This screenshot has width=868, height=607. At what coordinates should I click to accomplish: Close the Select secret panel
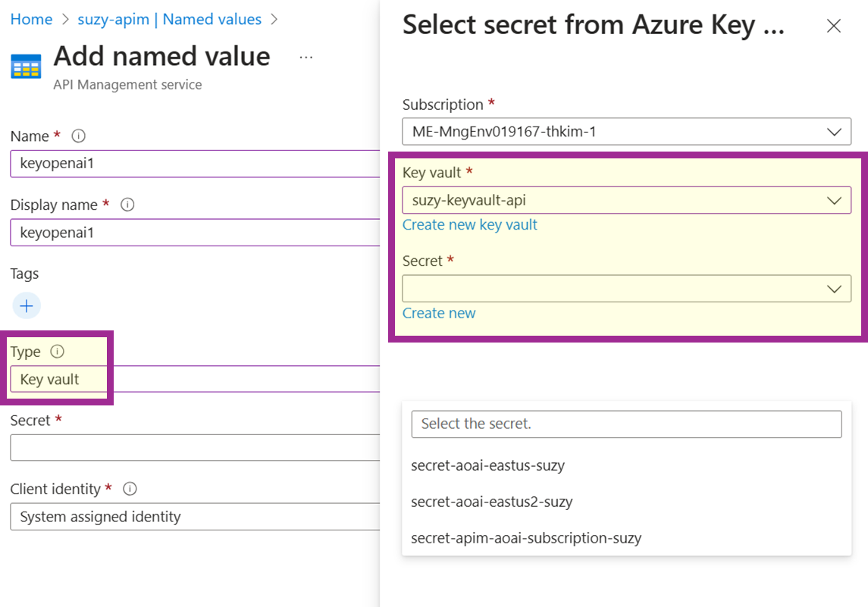click(833, 27)
